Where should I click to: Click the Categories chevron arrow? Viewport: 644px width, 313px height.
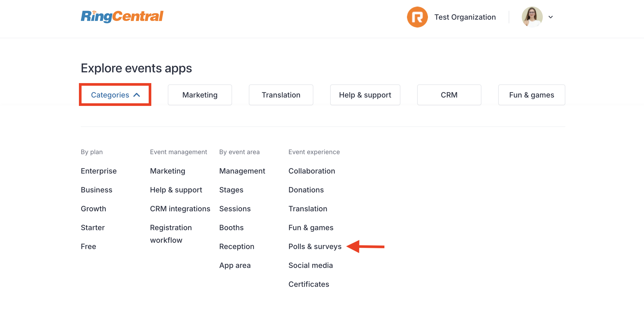[x=137, y=95]
